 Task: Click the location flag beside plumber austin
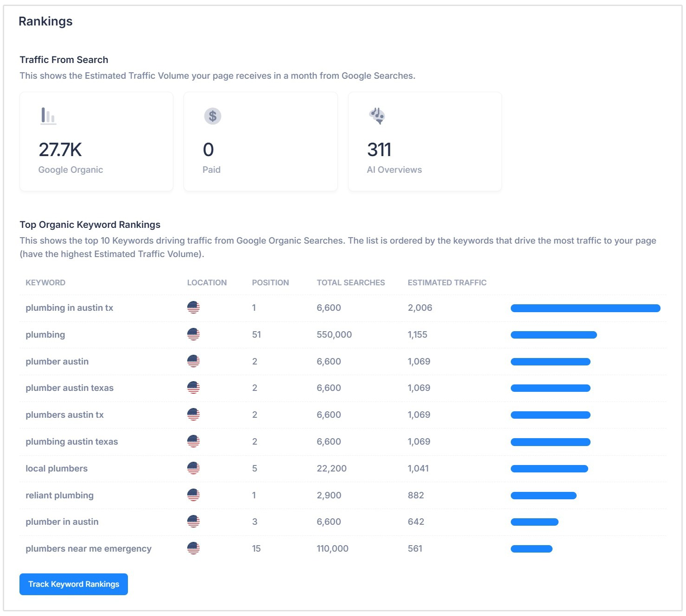193,361
